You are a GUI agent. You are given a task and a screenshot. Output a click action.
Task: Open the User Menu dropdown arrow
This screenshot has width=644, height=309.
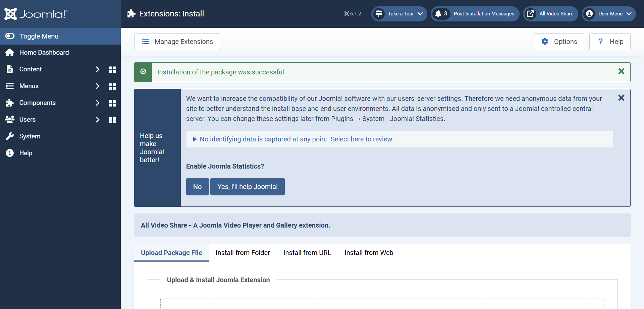pyautogui.click(x=629, y=14)
